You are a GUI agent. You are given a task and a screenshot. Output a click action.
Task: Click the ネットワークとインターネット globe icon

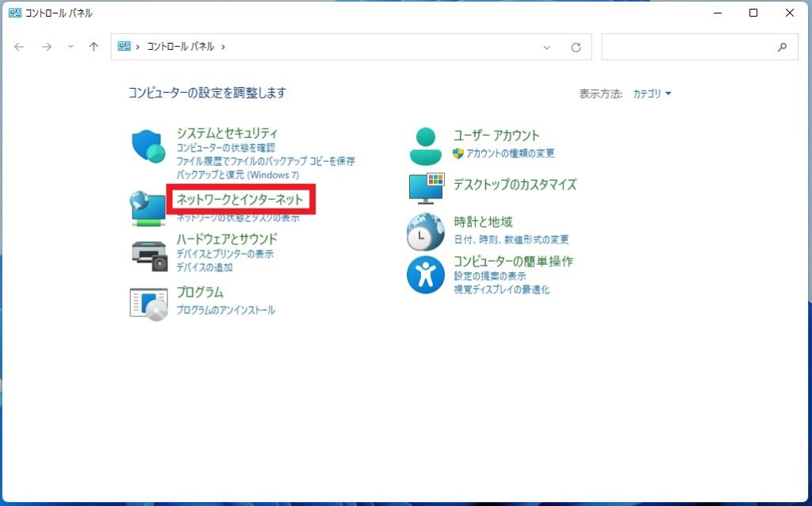click(148, 206)
